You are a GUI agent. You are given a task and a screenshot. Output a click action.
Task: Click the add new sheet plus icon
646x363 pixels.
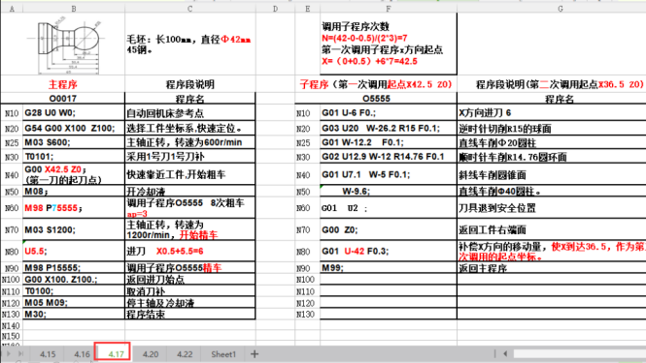254,354
